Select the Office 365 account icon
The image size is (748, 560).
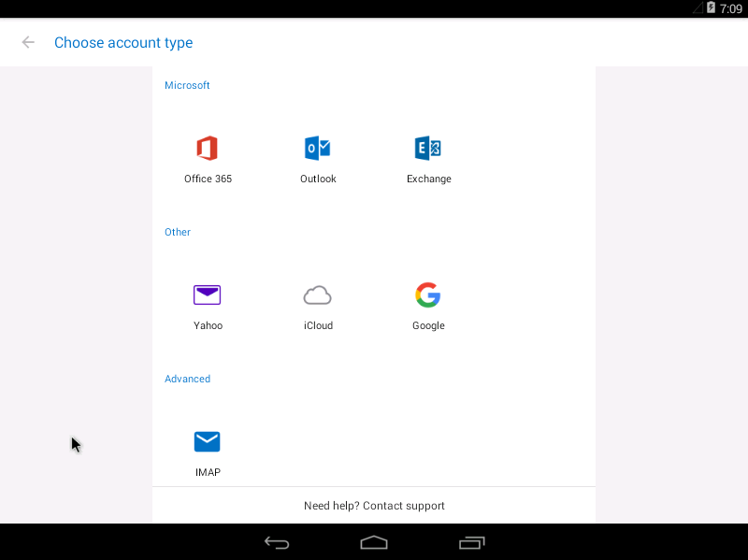tap(207, 148)
